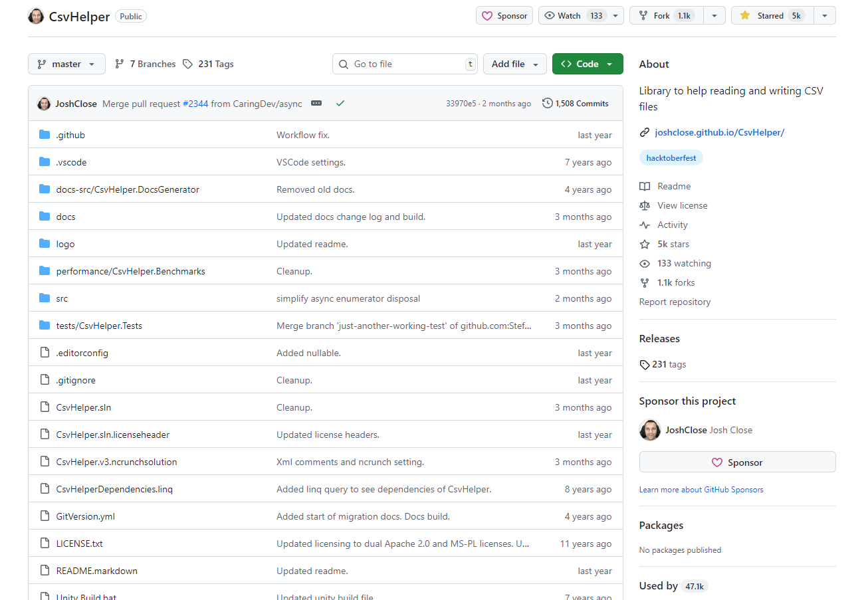
Task: Open the 7 Branches link
Action: coord(145,64)
